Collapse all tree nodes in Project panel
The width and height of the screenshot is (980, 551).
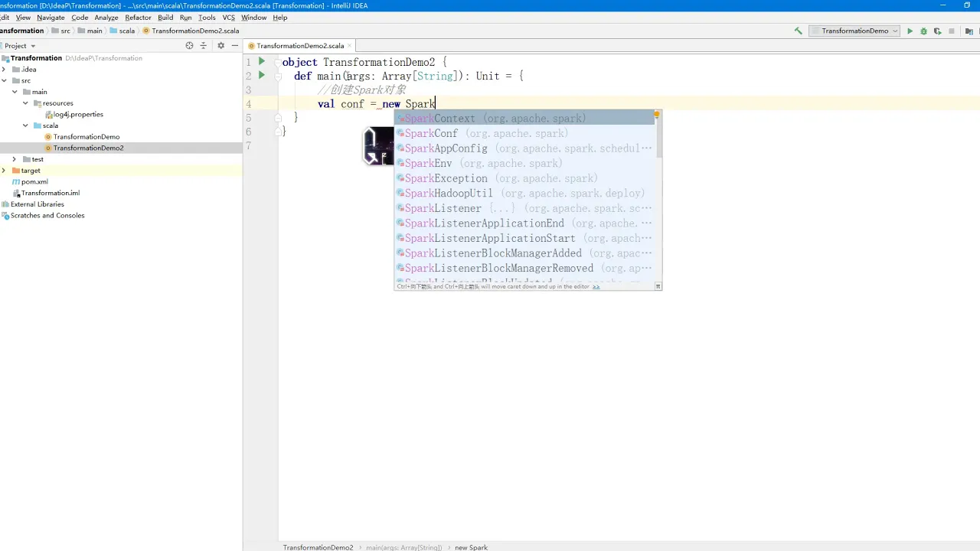pyautogui.click(x=204, y=46)
